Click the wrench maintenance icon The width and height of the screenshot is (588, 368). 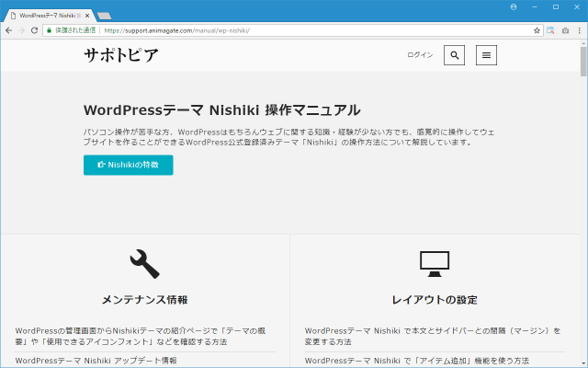[x=145, y=264]
